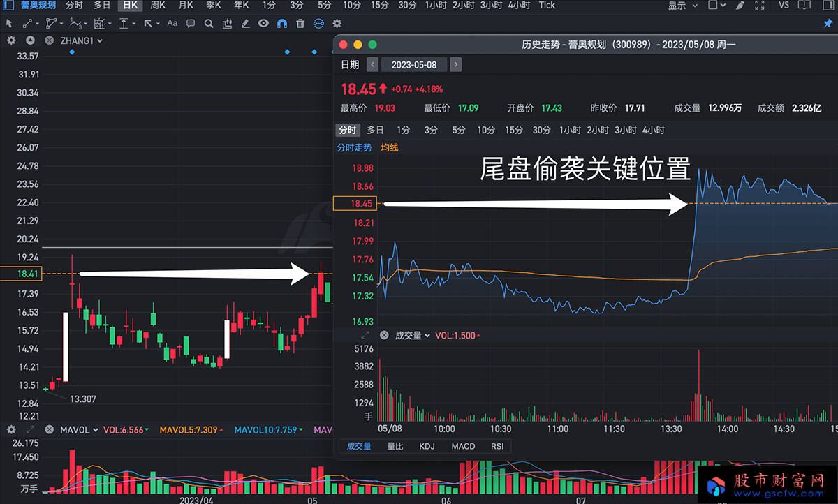Open drawing toolbar settings gear
This screenshot has width=838, height=504.
click(337, 23)
